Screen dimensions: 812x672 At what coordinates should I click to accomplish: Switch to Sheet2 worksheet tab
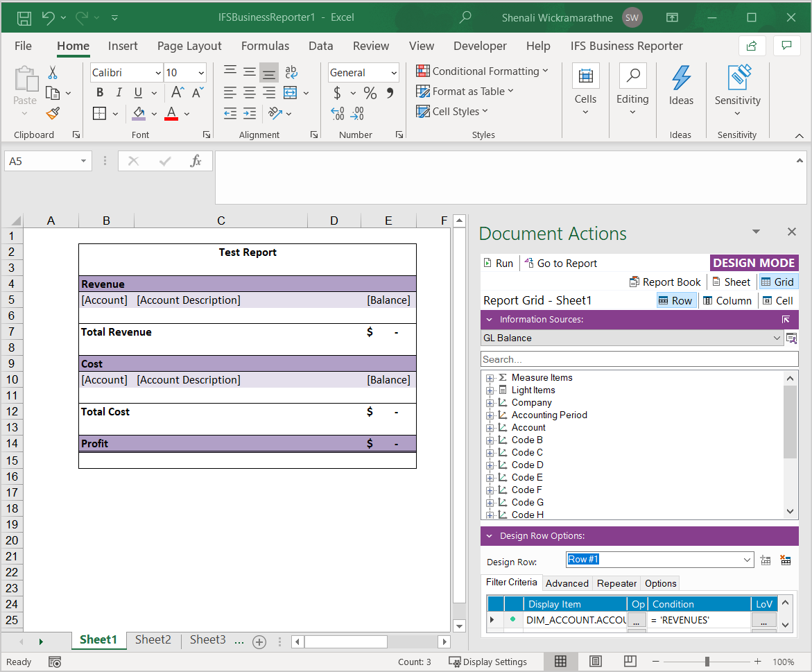tap(153, 640)
